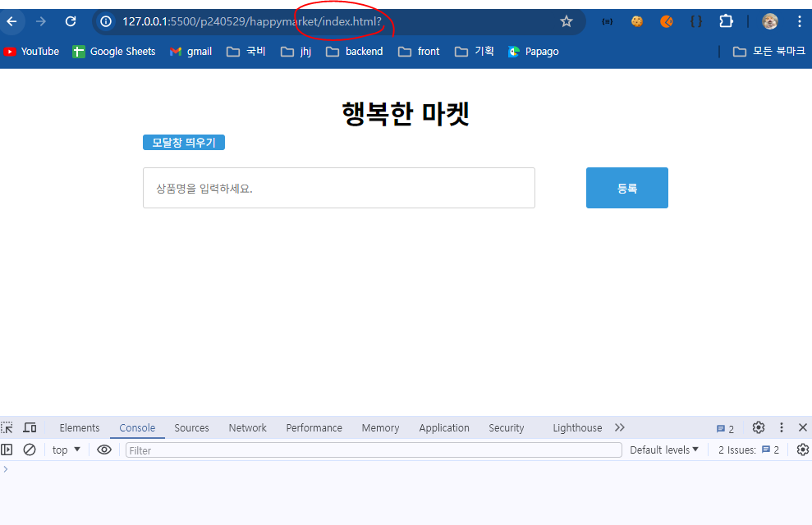Switch to the Memory tab

point(380,427)
